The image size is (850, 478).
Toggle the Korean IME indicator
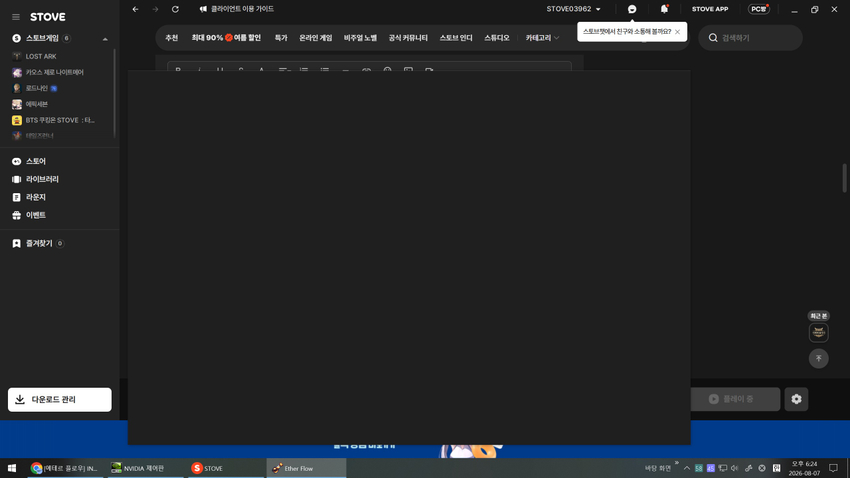pyautogui.click(x=776, y=468)
